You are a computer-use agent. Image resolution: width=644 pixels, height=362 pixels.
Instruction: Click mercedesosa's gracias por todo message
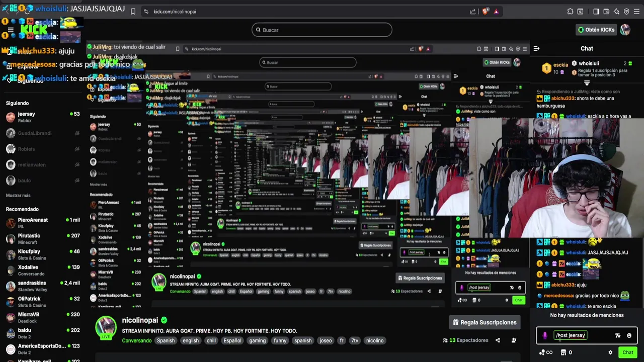[584, 296]
